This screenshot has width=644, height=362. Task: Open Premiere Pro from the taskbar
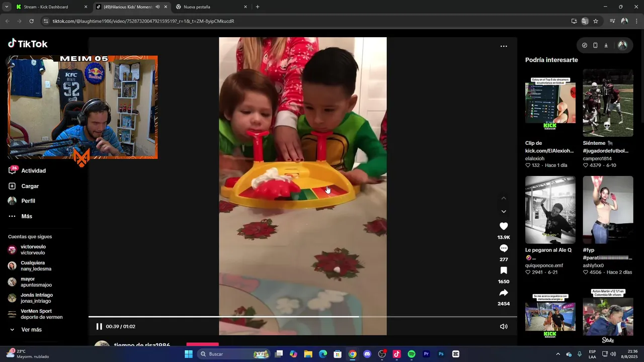point(426,354)
